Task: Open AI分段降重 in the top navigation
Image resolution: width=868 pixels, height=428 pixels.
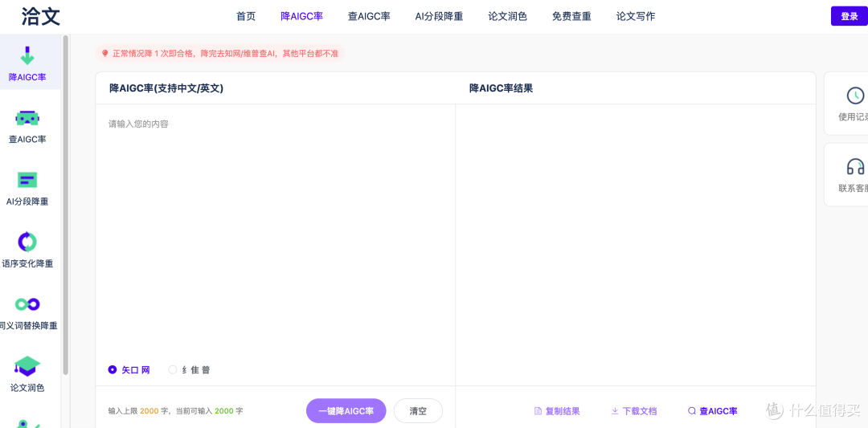Action: coord(439,17)
